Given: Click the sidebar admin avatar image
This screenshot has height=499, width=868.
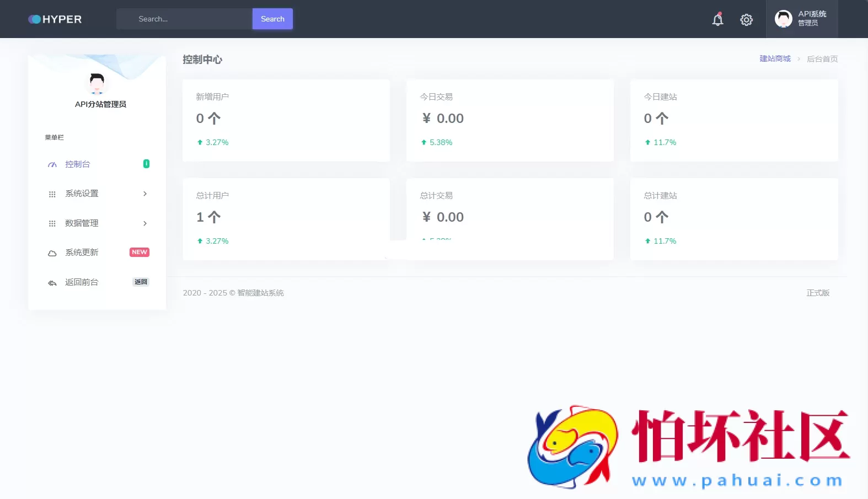Looking at the screenshot, I should point(97,83).
